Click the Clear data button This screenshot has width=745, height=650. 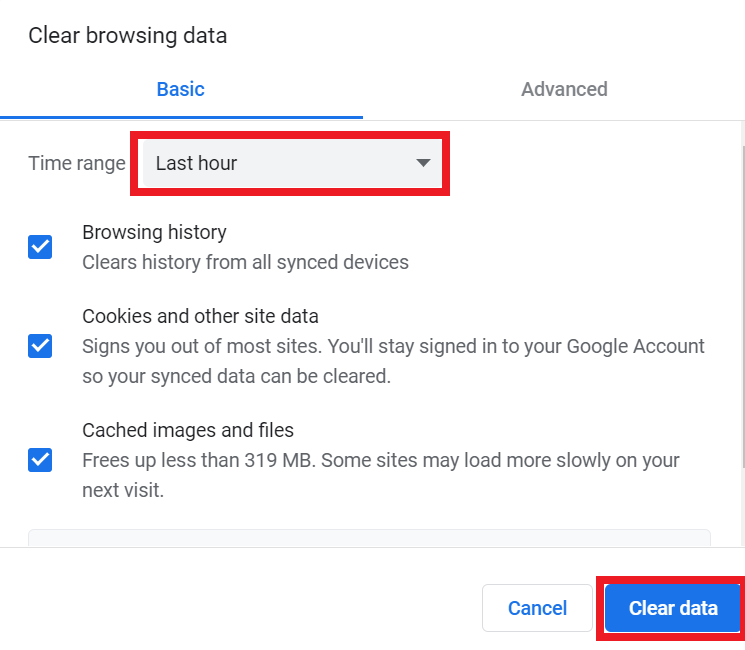tap(672, 608)
